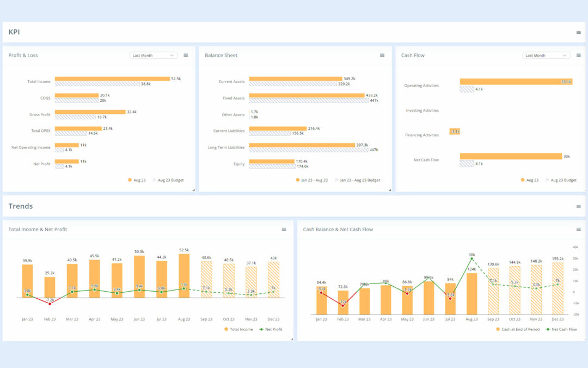Viewport: 588px width, 368px height.
Task: Toggle the Net Cash Flow legend item
Action: click(x=561, y=329)
